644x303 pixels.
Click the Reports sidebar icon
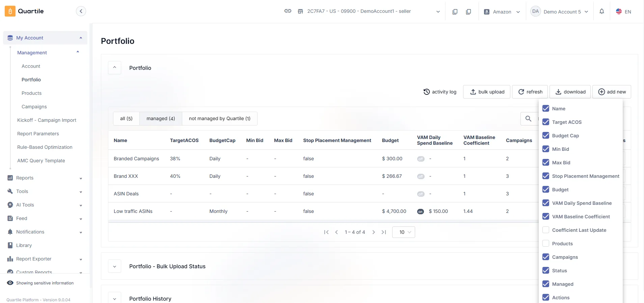coord(10,178)
